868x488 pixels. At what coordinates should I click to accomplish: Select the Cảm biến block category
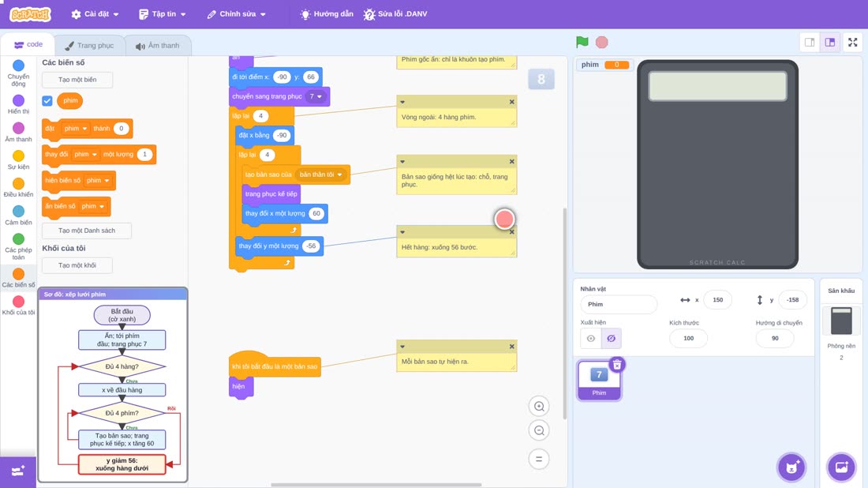[18, 215]
